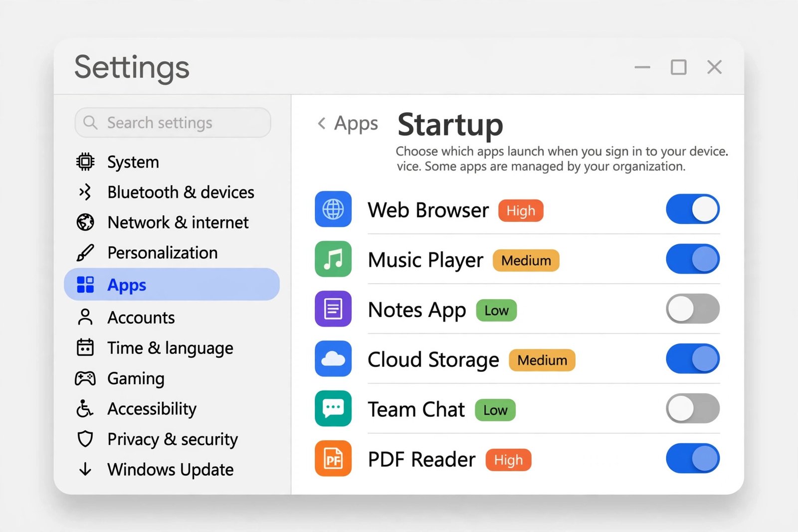Click the Search settings field
Screen dimensions: 798x532
173,122
